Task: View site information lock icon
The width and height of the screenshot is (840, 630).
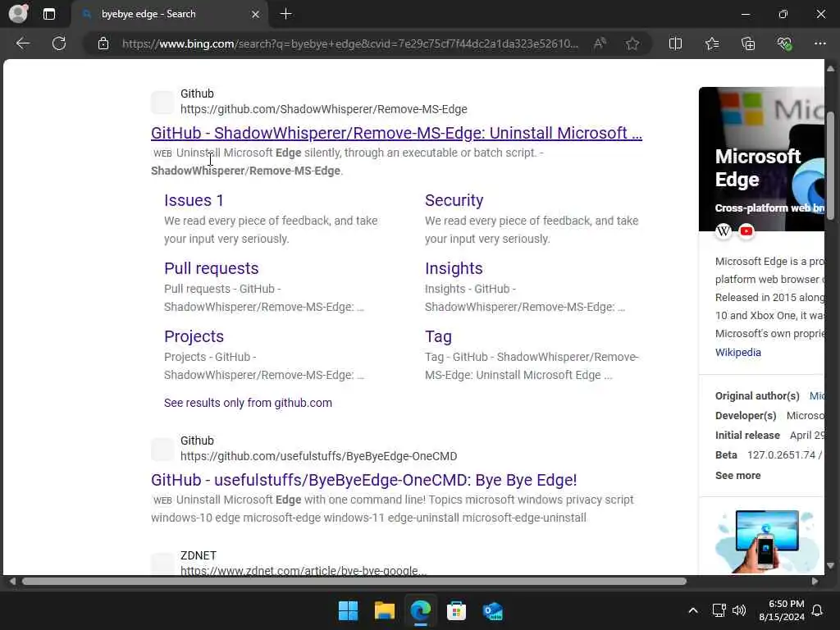Action: [x=103, y=43]
